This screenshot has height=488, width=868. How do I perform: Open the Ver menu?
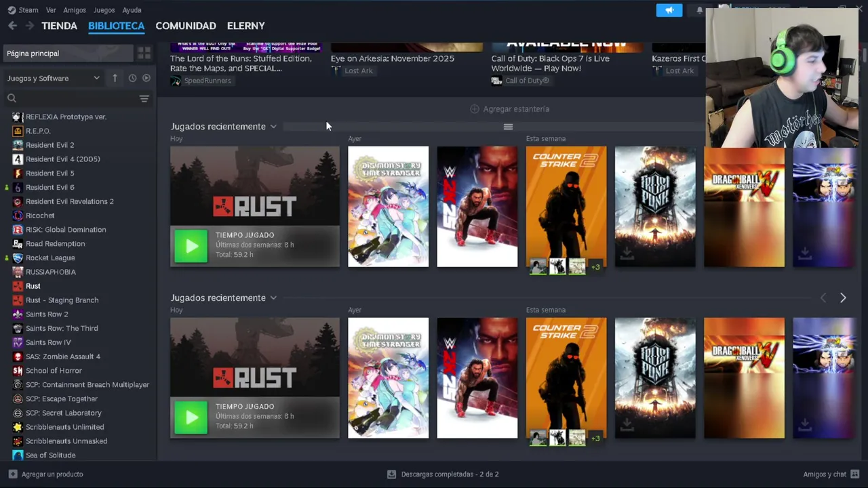point(51,10)
